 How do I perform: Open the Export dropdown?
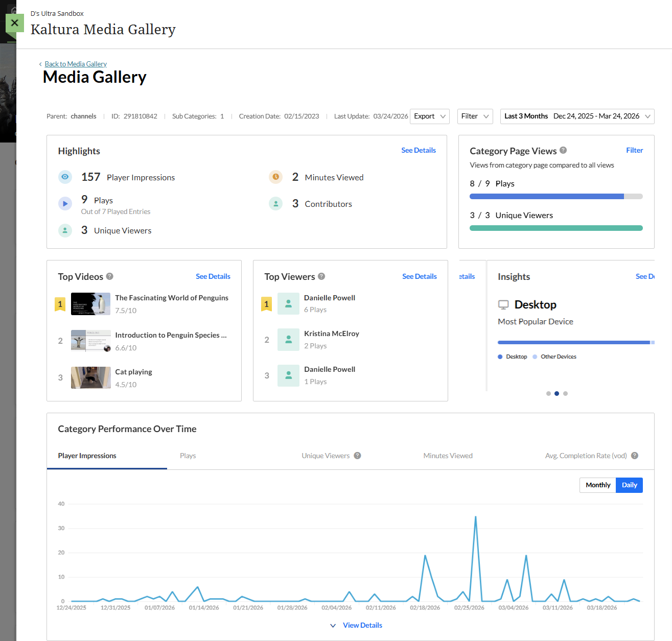(430, 116)
